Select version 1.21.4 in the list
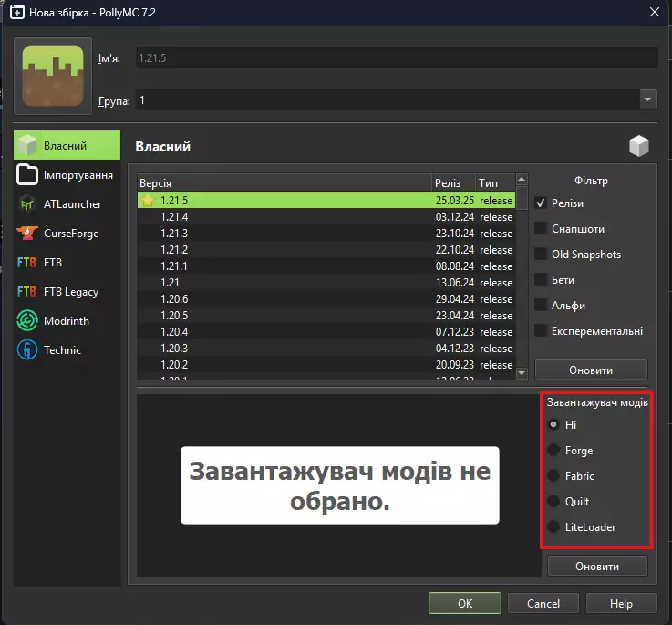The width and height of the screenshot is (672, 625). 326,216
